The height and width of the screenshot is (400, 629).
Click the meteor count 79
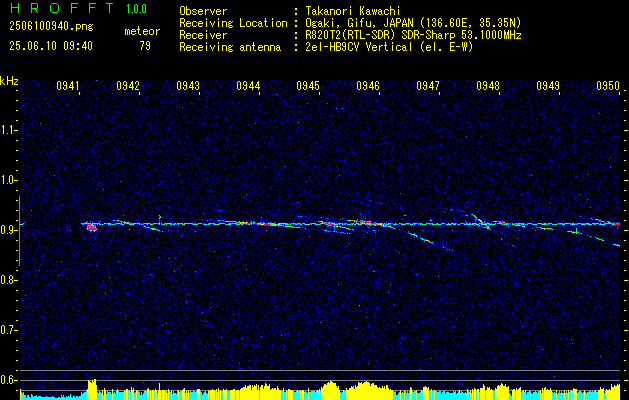point(145,46)
